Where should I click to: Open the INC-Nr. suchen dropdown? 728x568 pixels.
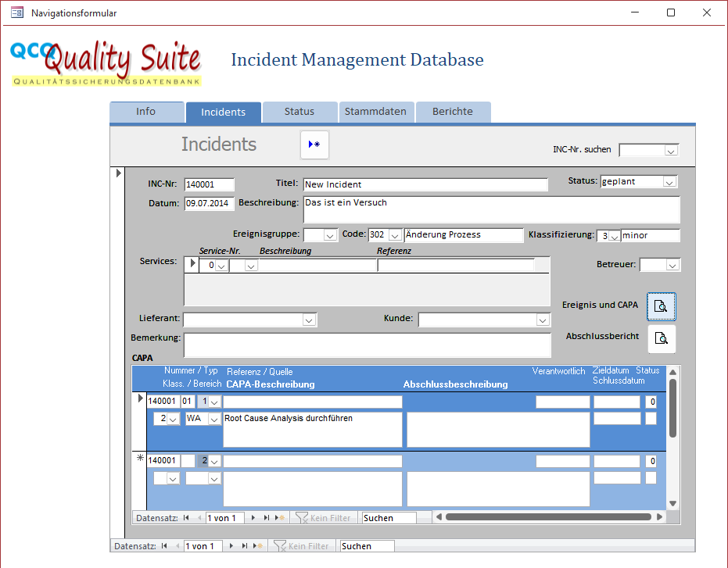point(671,151)
